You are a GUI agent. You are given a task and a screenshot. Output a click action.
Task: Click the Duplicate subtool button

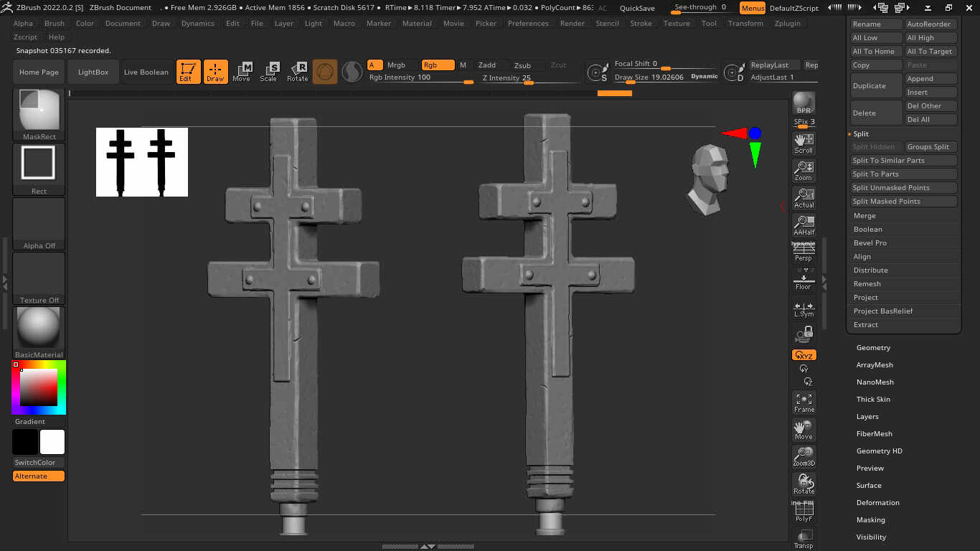[876, 86]
